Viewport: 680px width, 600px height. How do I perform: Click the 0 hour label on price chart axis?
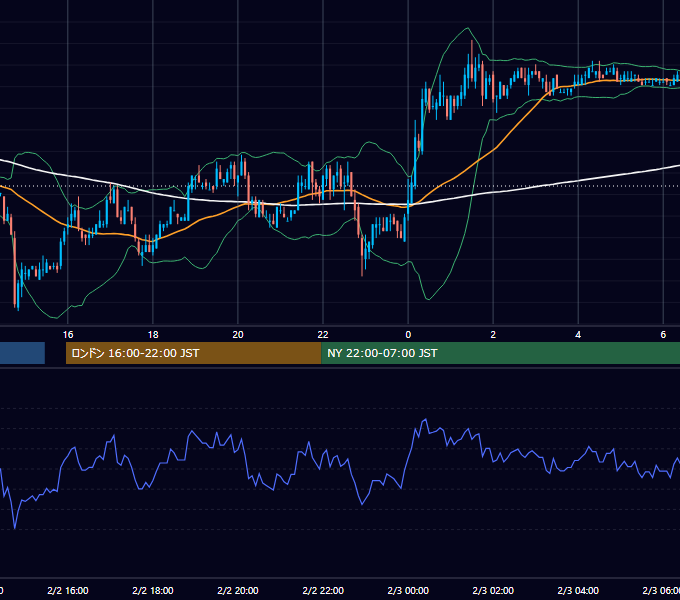[x=408, y=335]
